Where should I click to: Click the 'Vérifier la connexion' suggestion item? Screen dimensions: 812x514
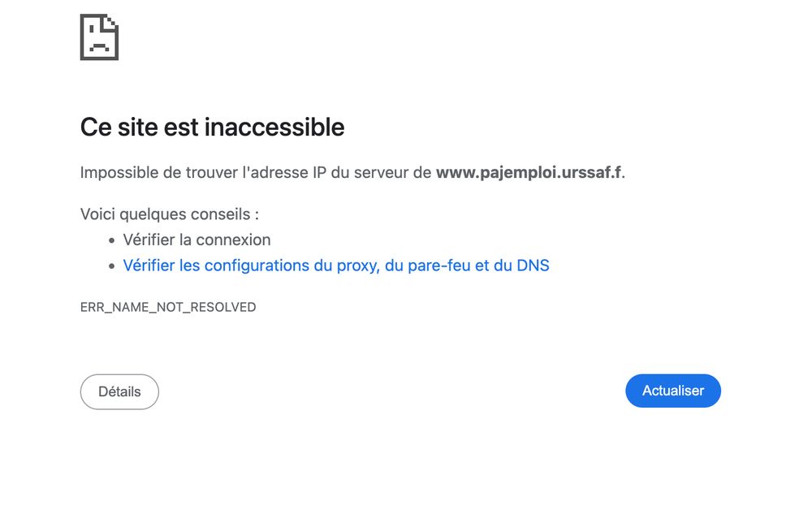[x=197, y=240]
